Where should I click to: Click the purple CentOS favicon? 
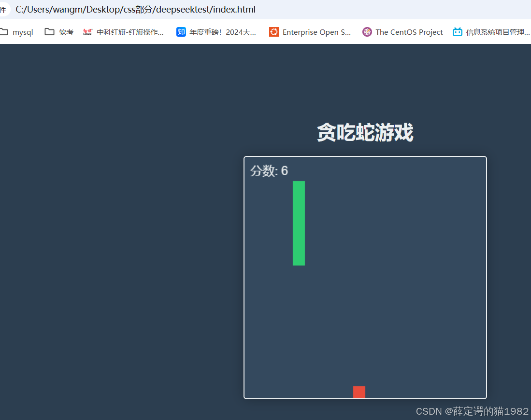(x=367, y=32)
